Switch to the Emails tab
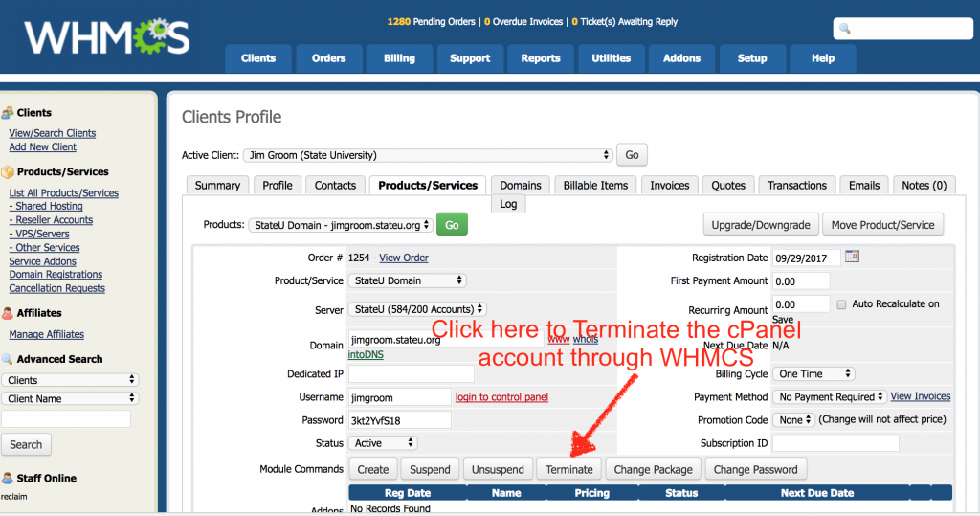Image resolution: width=980 pixels, height=516 pixels. (x=864, y=185)
